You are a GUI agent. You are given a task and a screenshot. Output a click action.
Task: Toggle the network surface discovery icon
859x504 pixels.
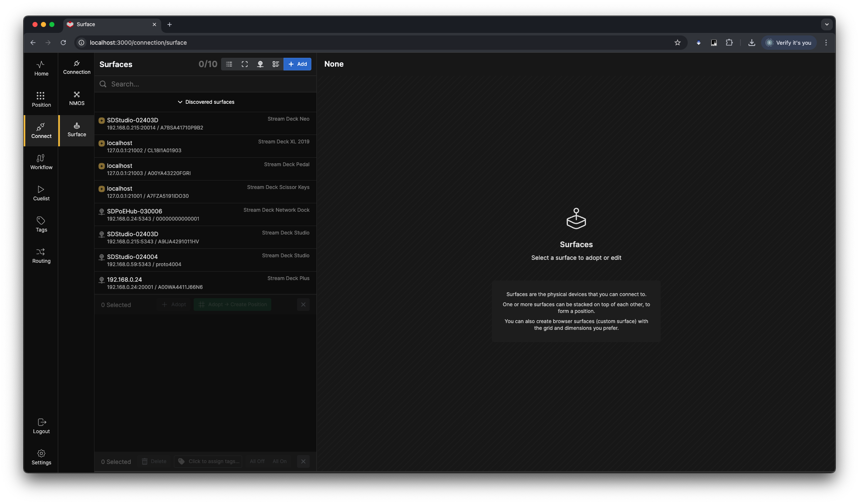(x=260, y=64)
